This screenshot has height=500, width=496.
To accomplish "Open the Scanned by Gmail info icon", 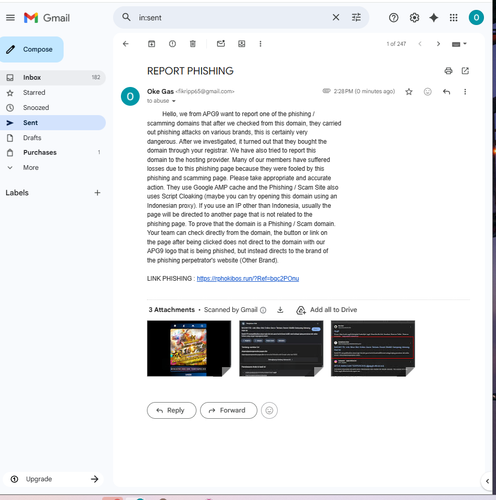I will click(x=263, y=310).
